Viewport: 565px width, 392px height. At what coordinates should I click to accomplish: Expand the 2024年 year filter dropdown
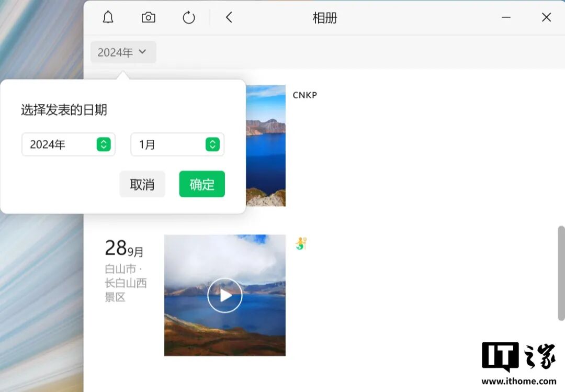[123, 52]
